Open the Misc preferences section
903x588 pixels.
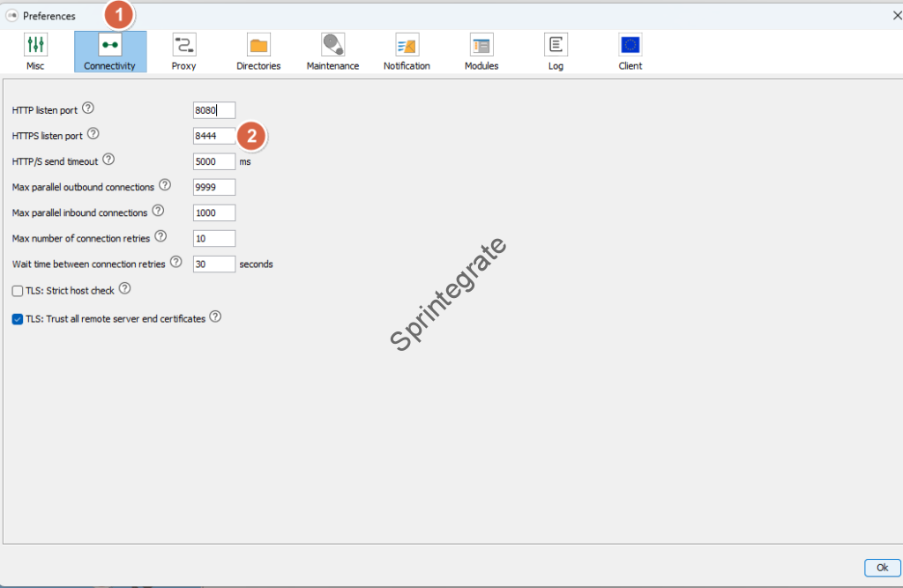pyautogui.click(x=35, y=51)
